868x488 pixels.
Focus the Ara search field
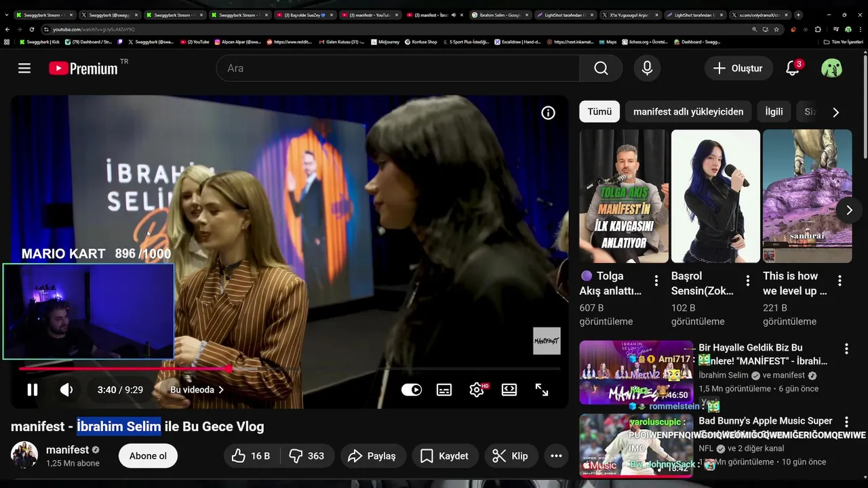click(398, 68)
